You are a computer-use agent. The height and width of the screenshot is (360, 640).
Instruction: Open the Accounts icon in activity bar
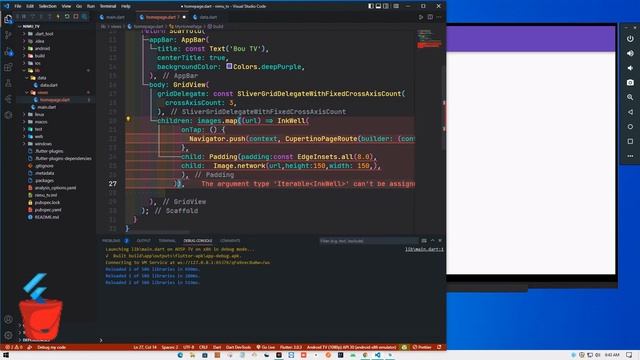tap(8, 320)
